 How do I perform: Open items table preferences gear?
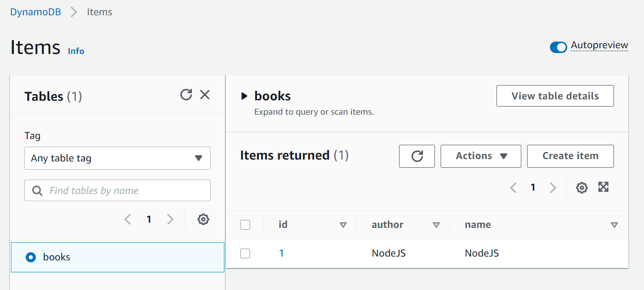(x=581, y=188)
